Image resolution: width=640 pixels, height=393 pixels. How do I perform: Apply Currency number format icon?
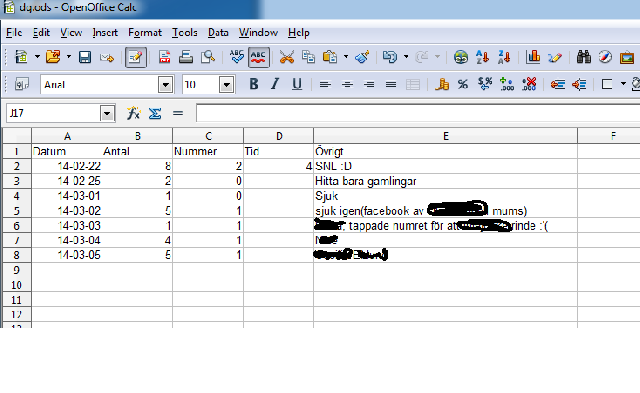(442, 84)
